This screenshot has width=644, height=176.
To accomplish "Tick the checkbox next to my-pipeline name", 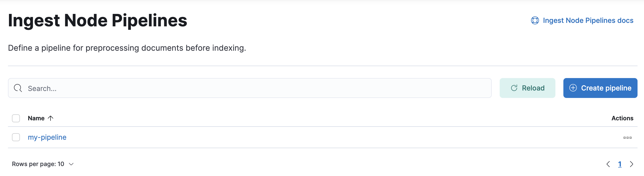I will pos(16,137).
